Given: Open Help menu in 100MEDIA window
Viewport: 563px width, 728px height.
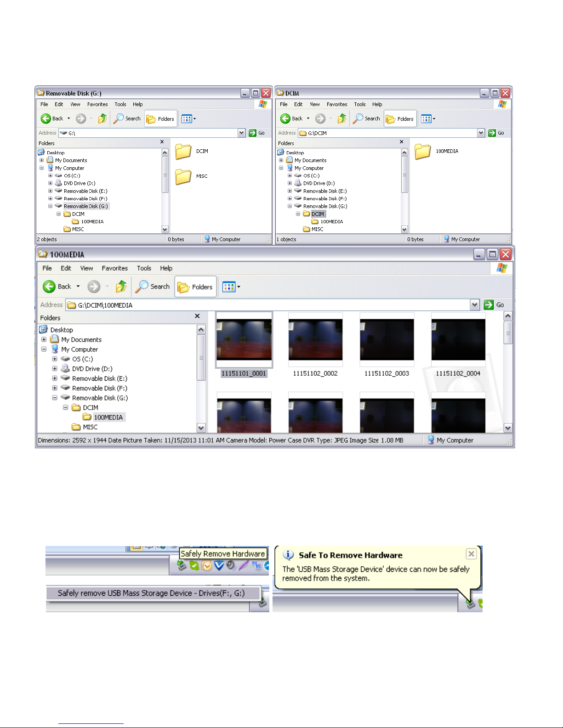Looking at the screenshot, I should 166,268.
